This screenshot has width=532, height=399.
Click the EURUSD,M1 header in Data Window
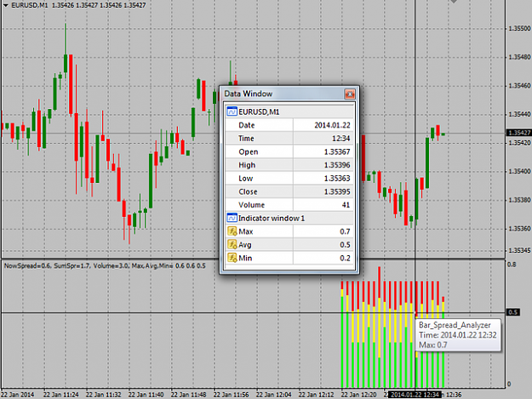(x=289, y=111)
